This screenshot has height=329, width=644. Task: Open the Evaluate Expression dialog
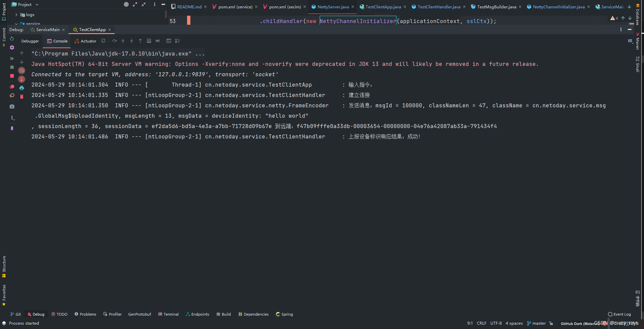[x=169, y=41]
